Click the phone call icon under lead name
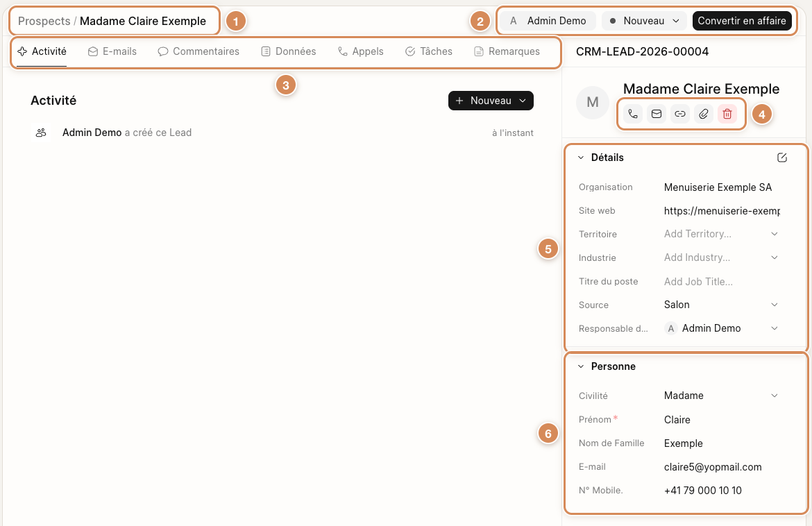 [x=633, y=114]
